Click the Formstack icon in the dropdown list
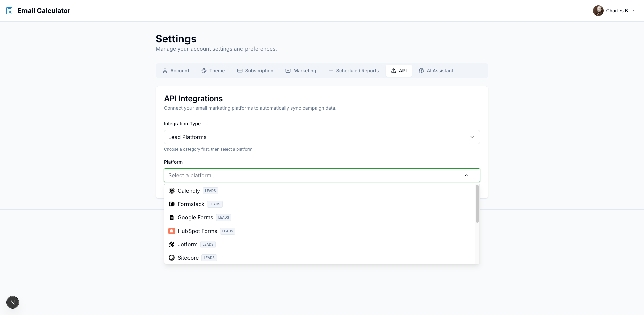The width and height of the screenshot is (644, 315). pyautogui.click(x=172, y=204)
